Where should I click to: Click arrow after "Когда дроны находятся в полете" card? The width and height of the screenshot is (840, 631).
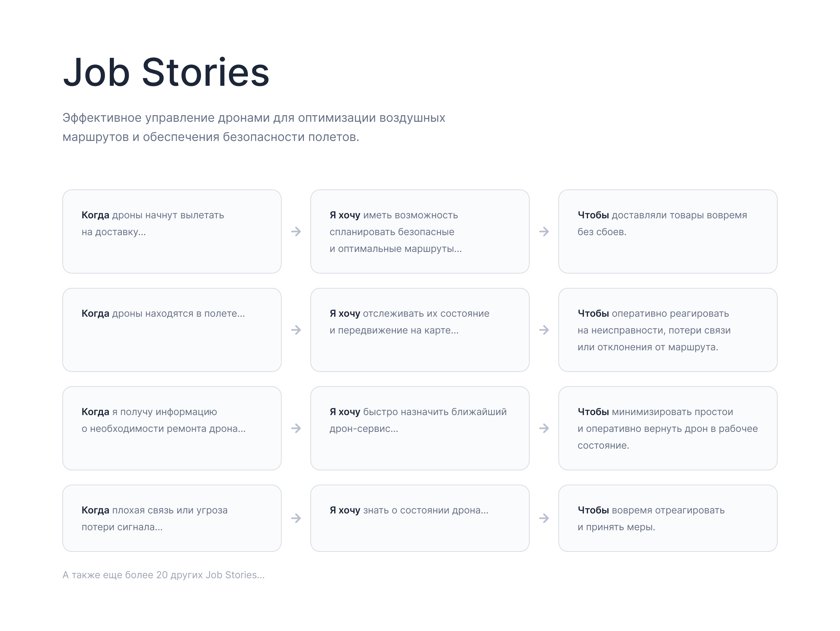pos(296,330)
